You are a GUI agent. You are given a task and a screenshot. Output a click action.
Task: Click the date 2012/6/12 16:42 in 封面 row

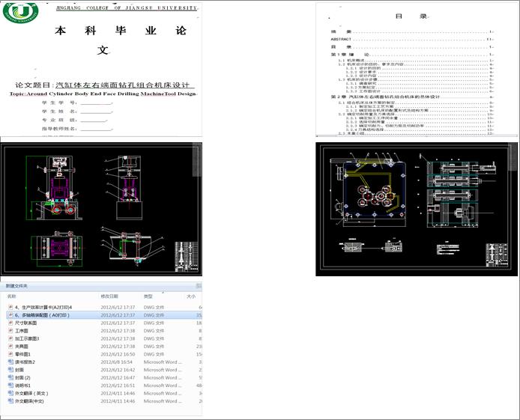pos(118,370)
